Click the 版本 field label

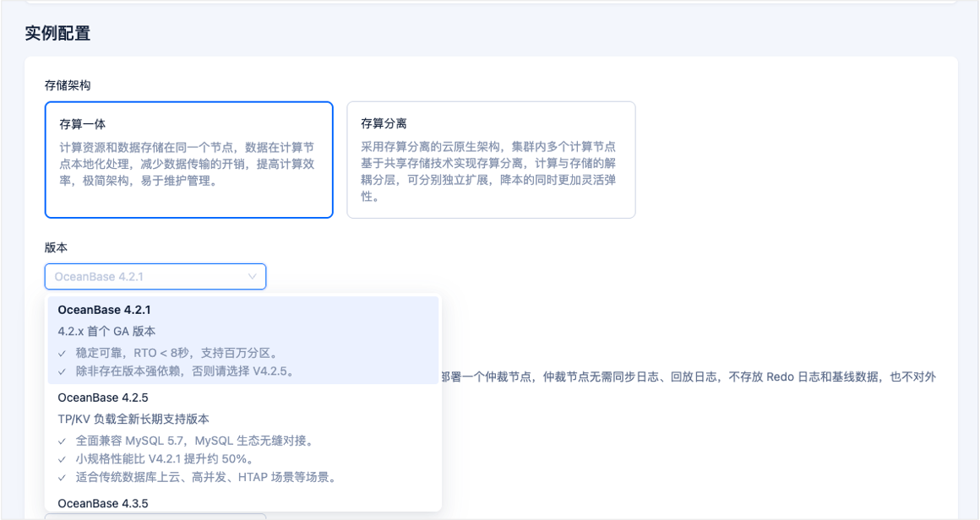56,247
